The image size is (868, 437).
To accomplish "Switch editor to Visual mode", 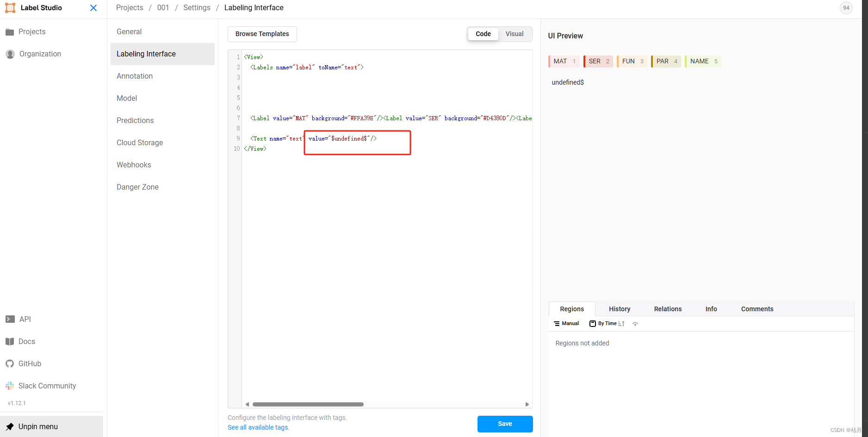I will (x=515, y=34).
